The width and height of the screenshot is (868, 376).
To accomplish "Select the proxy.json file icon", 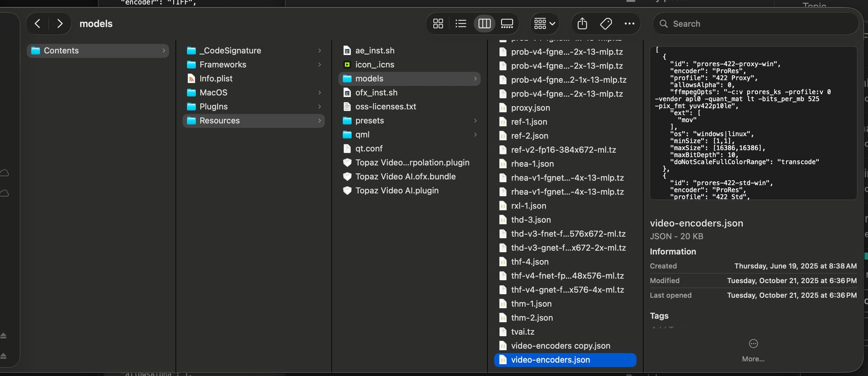I will (x=503, y=108).
